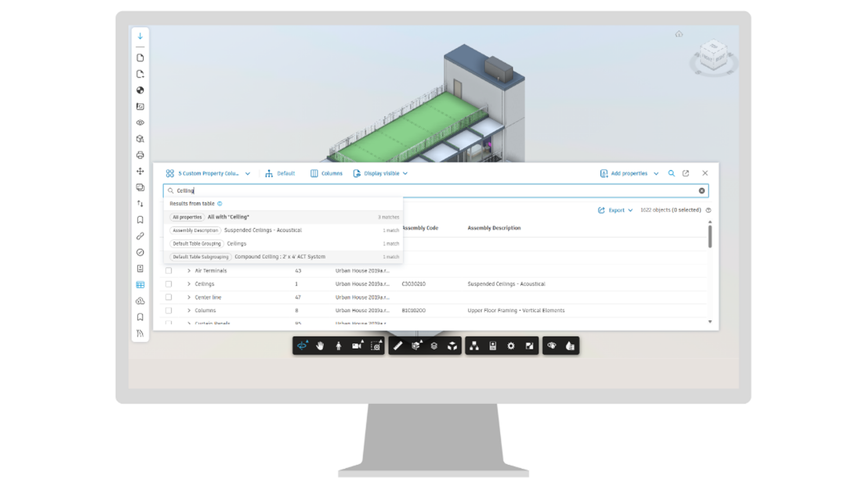Expand the Center line row
The width and height of the screenshot is (868, 489).
click(189, 297)
